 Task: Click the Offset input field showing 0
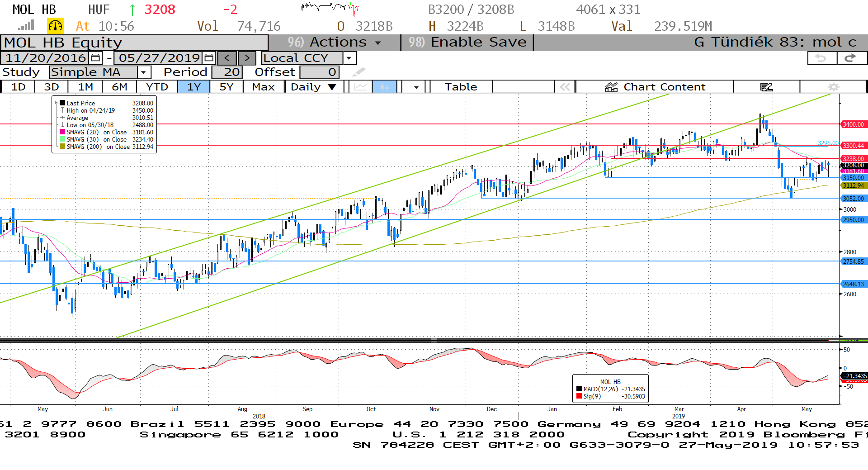coord(319,72)
